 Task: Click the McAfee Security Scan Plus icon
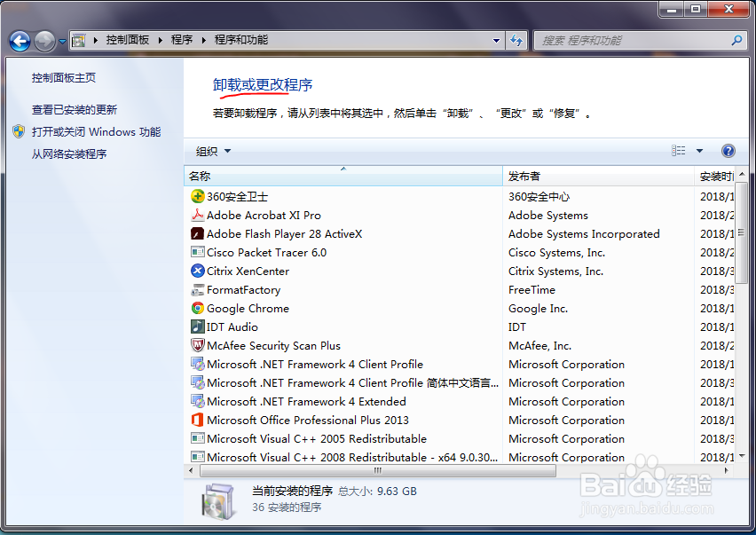point(198,346)
